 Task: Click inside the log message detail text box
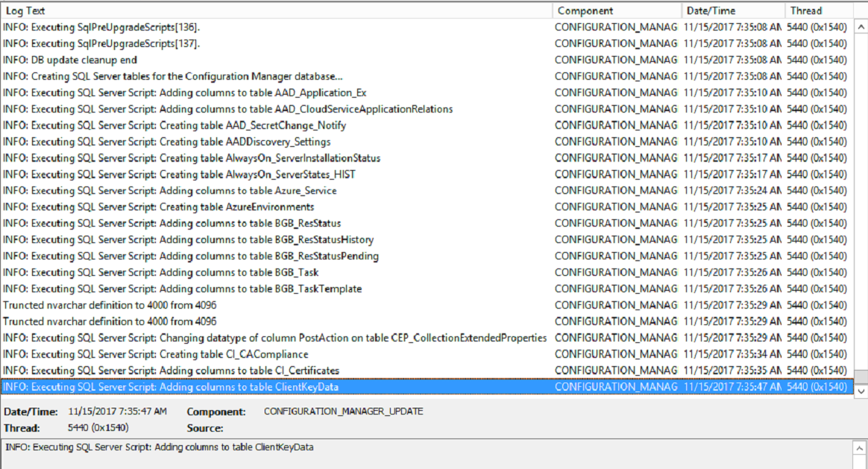coord(427,454)
